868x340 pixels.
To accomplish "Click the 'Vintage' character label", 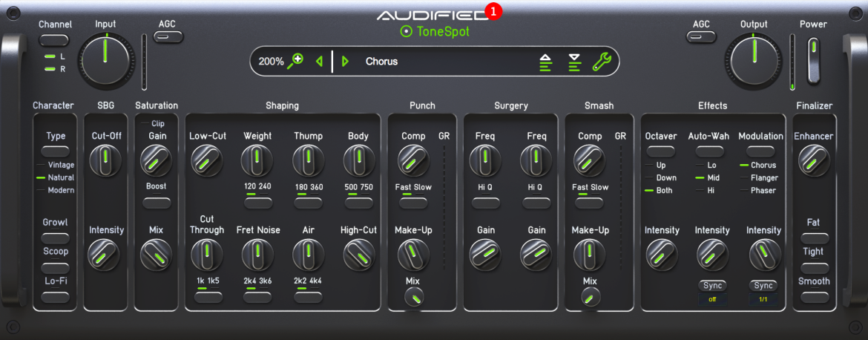I will coord(61,165).
